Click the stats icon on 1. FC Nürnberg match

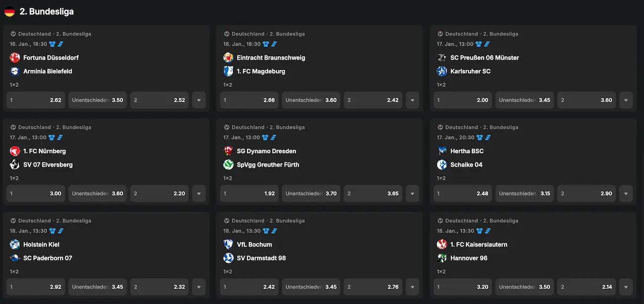60,137
